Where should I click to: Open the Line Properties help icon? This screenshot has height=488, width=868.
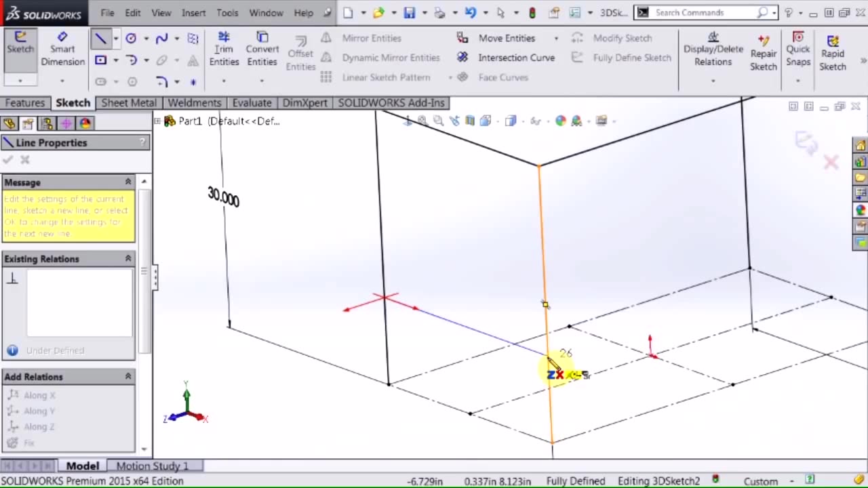pyautogui.click(x=142, y=142)
